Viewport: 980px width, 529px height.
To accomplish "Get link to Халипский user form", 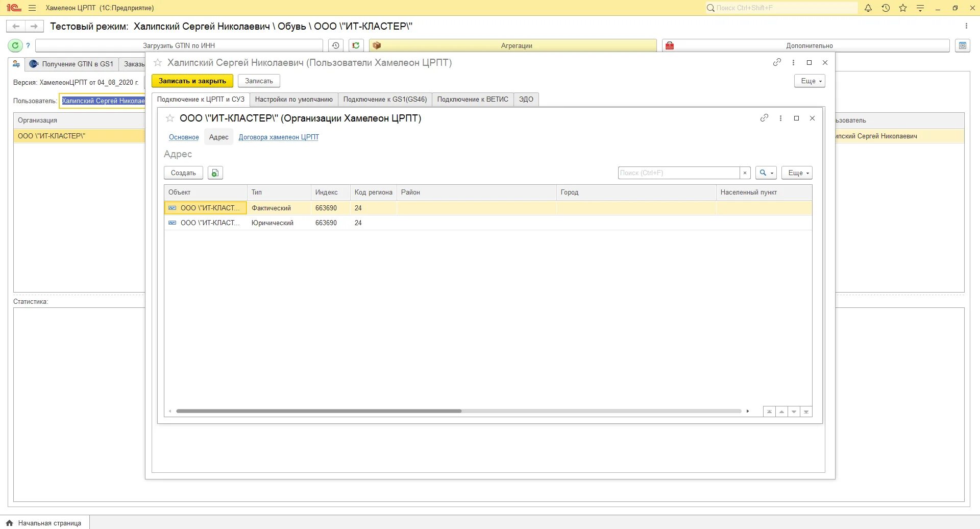I will pyautogui.click(x=777, y=62).
